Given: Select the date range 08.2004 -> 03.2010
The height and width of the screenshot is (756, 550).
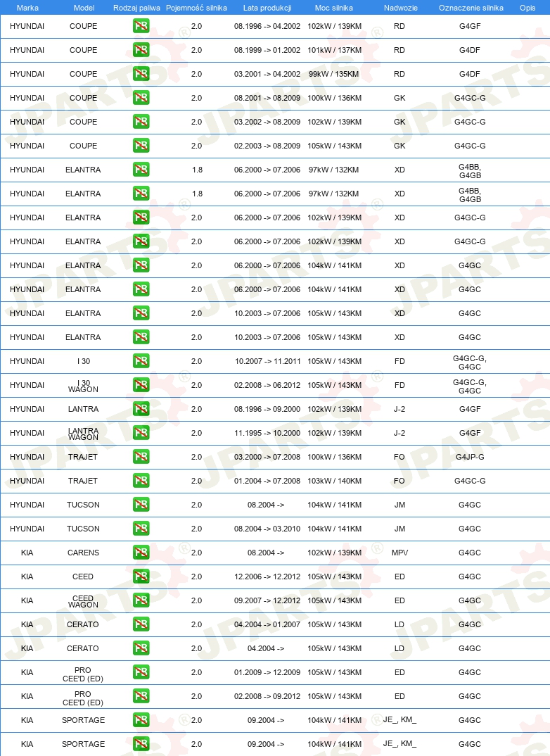Looking at the screenshot, I should point(267,529).
